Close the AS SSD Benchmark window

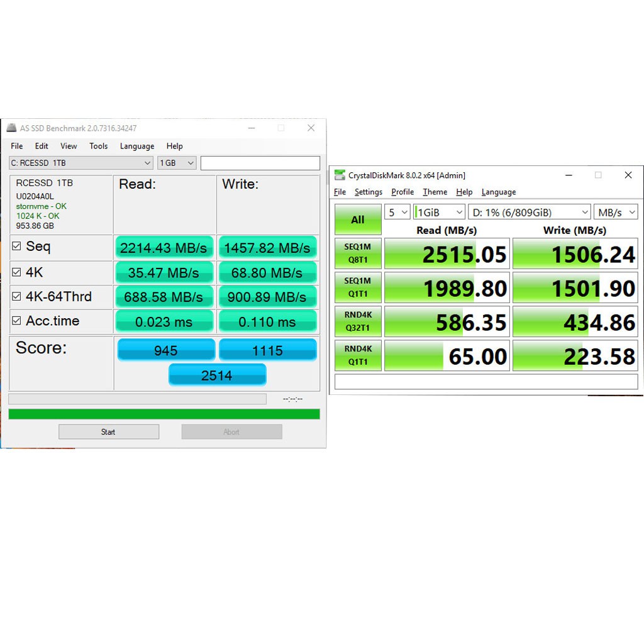tap(311, 128)
